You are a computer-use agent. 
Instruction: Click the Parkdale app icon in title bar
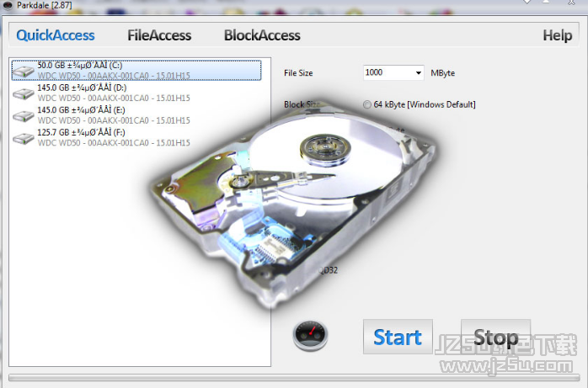(x=7, y=5)
